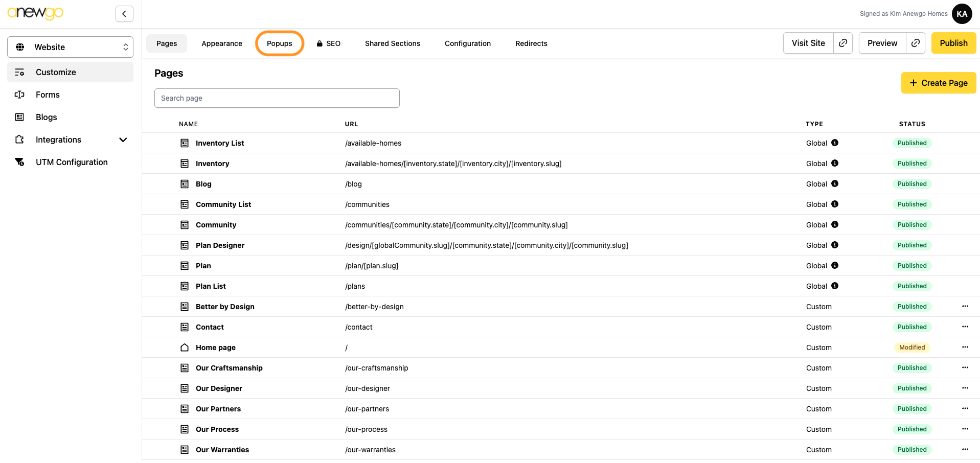The image size is (980, 463).
Task: Click the Create Page button
Action: tap(938, 83)
